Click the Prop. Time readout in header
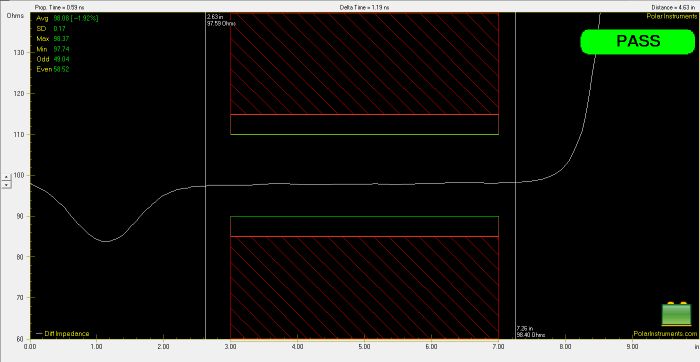 point(59,8)
